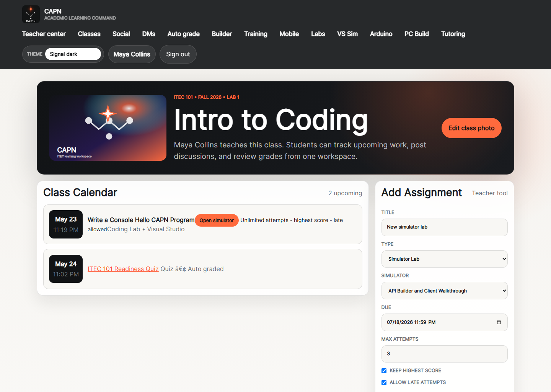The image size is (551, 392).
Task: Click the Max Attempts field showing 3
Action: [x=444, y=354]
